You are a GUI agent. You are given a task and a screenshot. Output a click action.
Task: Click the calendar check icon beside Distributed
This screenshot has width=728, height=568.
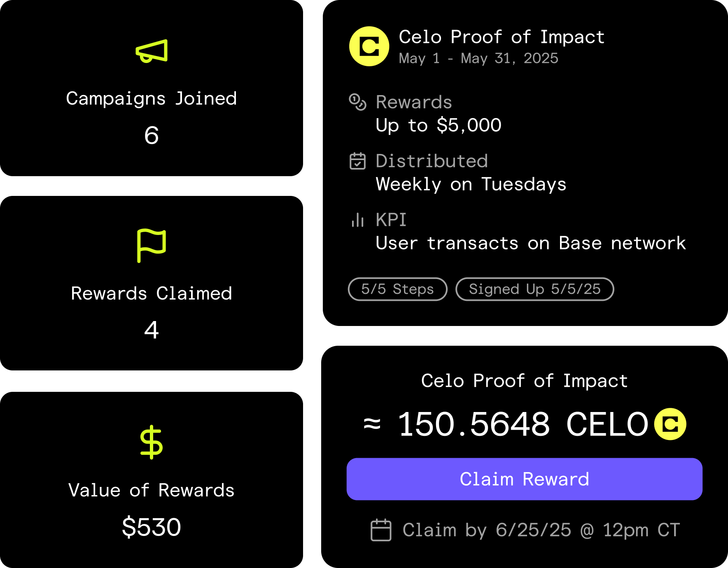357,161
